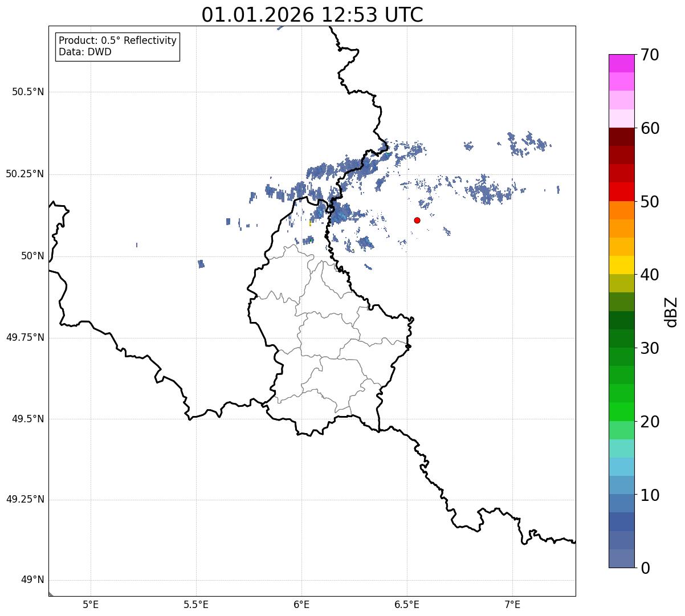Click the 'Data: DWD' label

click(85, 52)
